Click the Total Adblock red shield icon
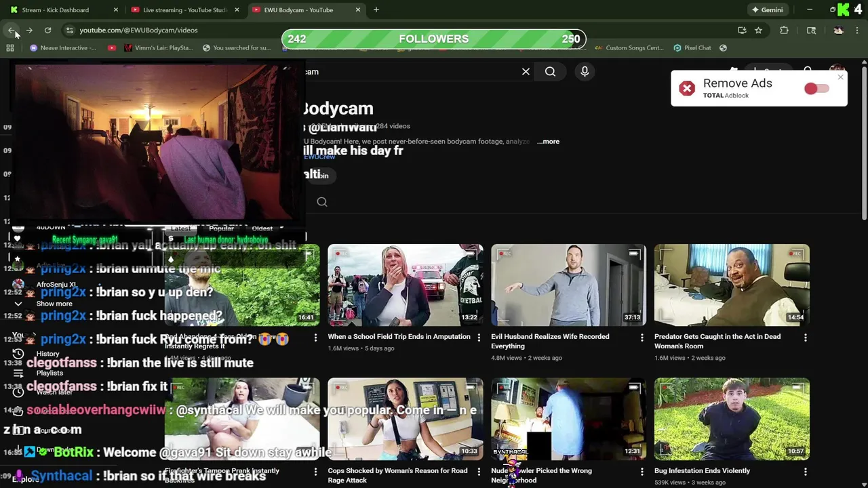The width and height of the screenshot is (868, 488). click(687, 89)
